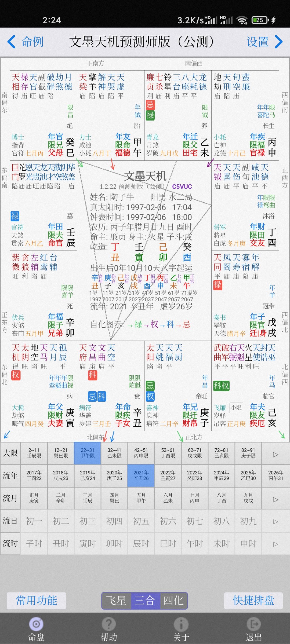Select 流日 初五

pos(141,521)
